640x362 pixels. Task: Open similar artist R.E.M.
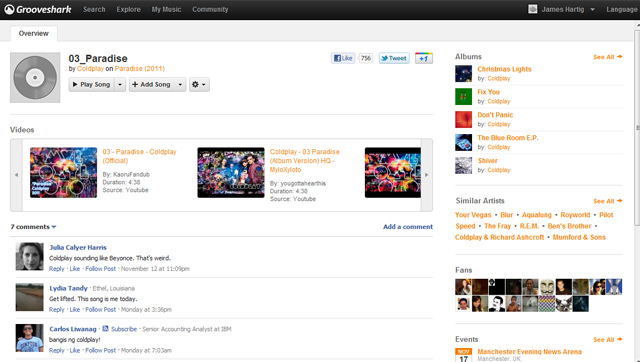[x=529, y=226]
